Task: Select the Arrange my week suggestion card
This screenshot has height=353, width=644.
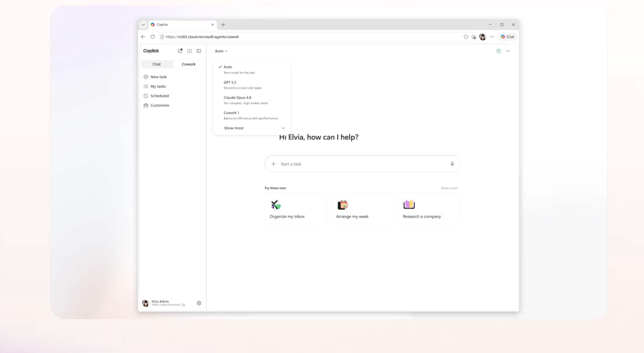Action: 362,209
